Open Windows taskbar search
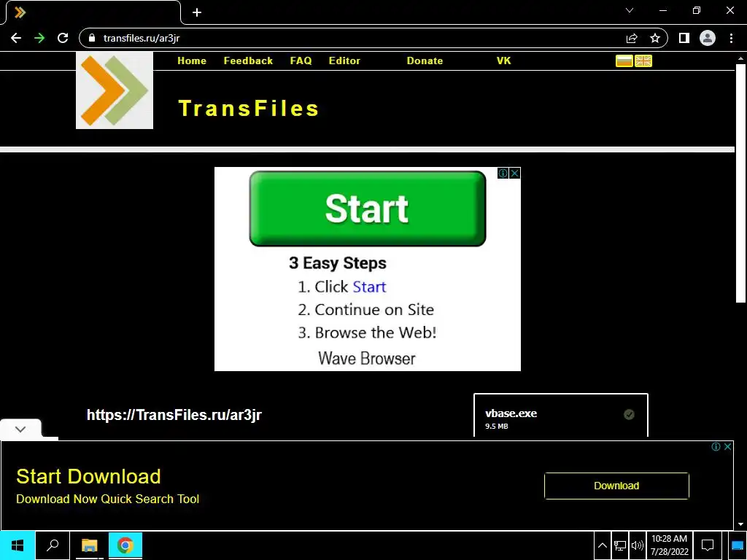The height and width of the screenshot is (560, 747). (x=53, y=545)
